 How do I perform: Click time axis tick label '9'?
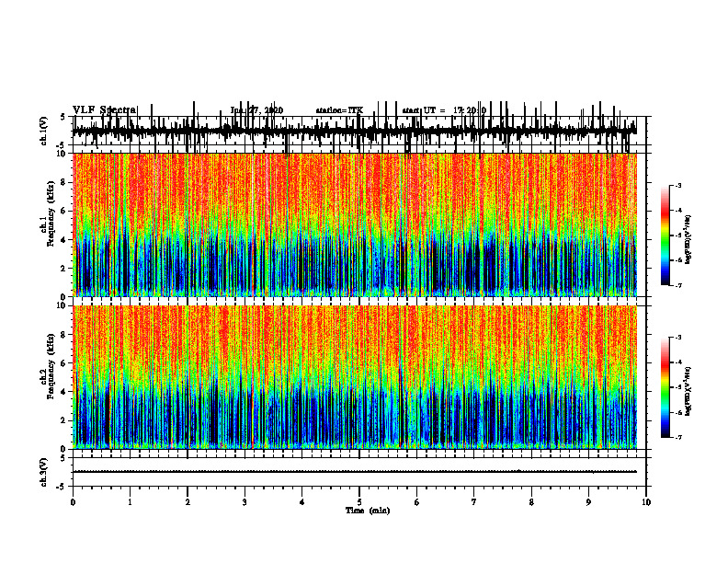588,502
